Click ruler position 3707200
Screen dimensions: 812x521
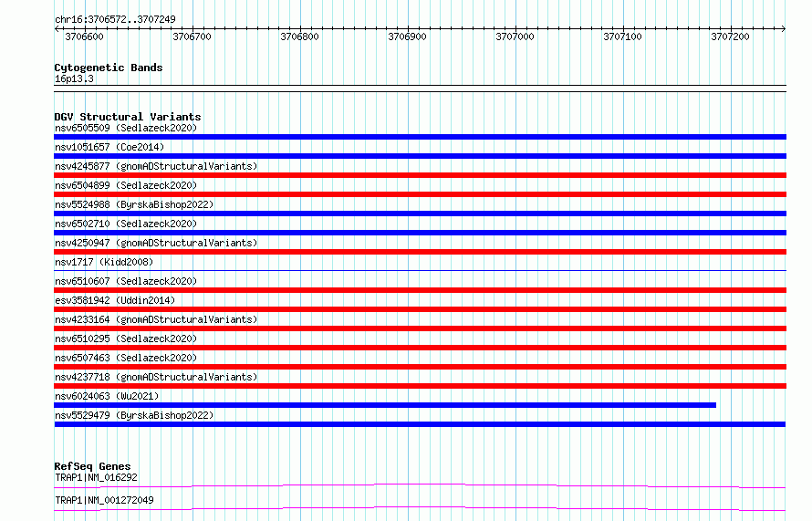730,36
